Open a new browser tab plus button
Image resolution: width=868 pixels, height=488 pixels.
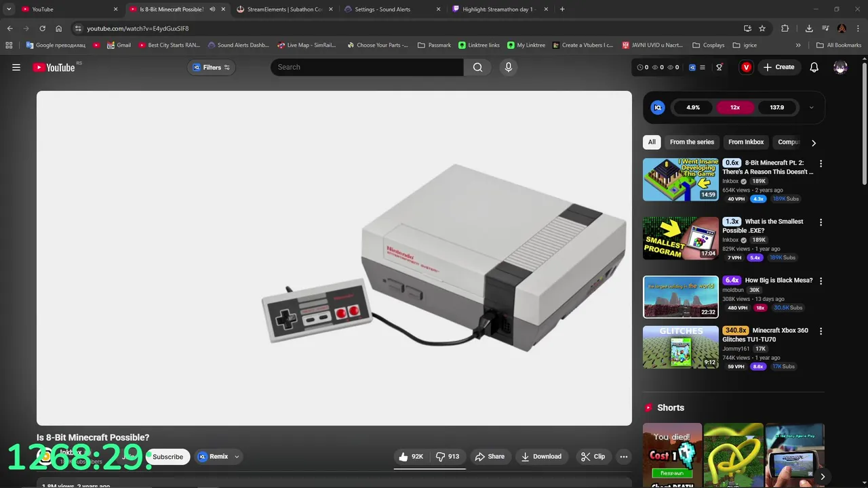pyautogui.click(x=562, y=9)
